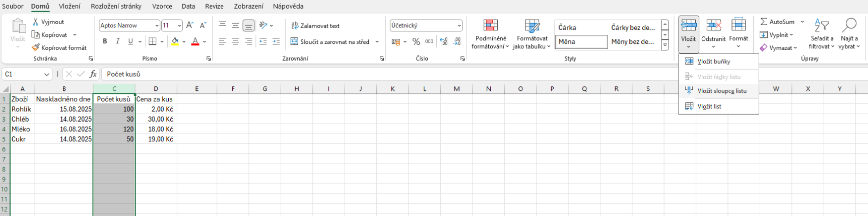This screenshot has width=868, height=216.
Task: Apply percent style
Action: pos(416,41)
